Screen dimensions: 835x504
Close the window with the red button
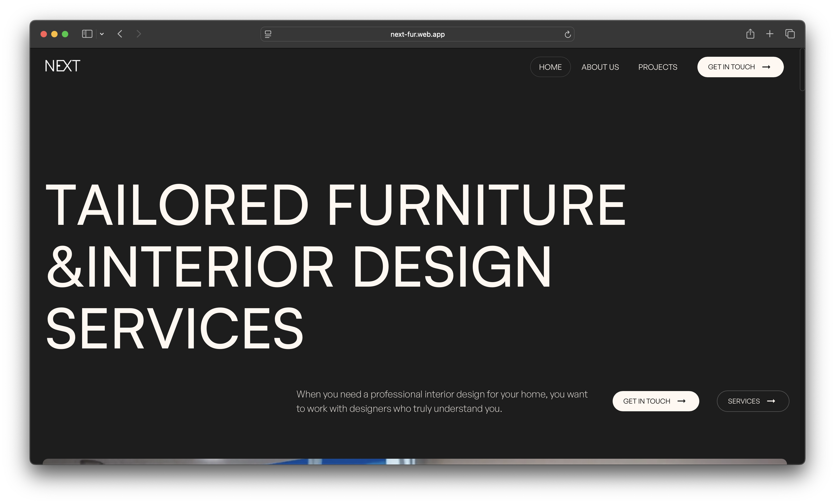pyautogui.click(x=44, y=34)
